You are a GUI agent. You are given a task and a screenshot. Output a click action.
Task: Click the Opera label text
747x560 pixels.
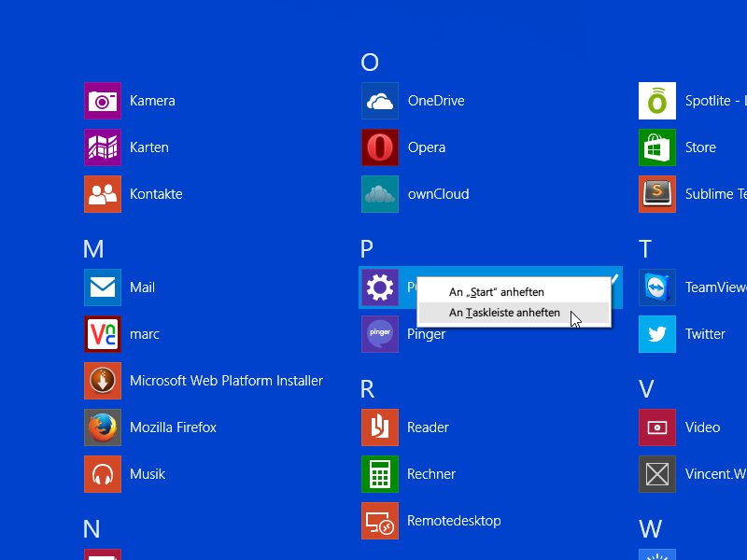tap(427, 147)
